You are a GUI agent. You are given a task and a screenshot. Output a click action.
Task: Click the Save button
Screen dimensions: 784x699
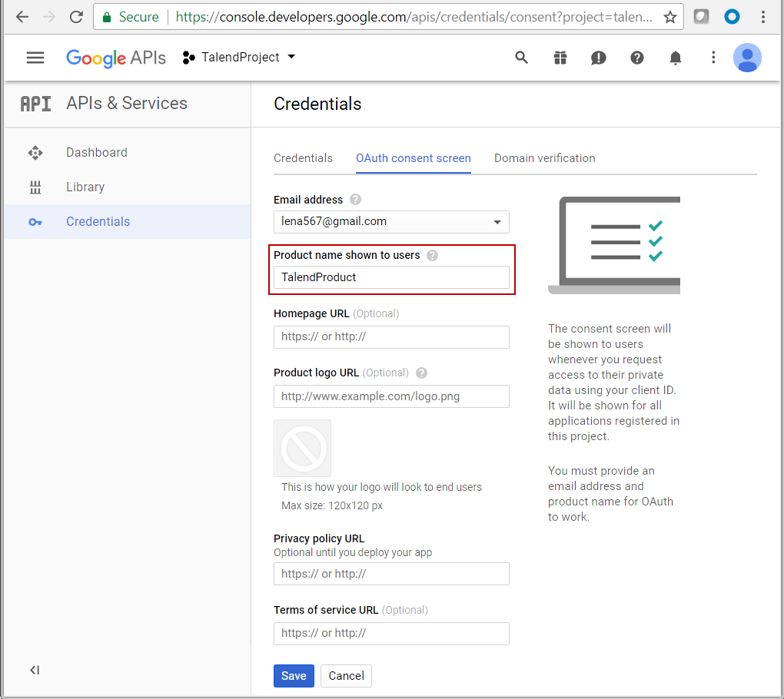click(x=294, y=676)
